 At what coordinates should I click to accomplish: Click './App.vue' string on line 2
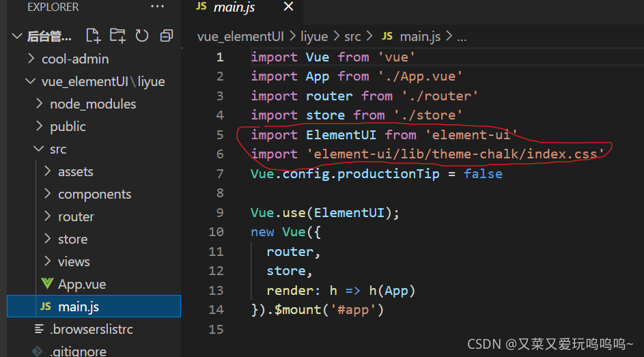click(420, 76)
